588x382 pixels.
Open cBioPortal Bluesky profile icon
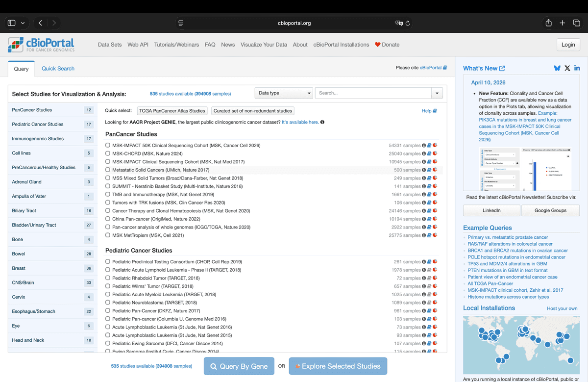557,68
